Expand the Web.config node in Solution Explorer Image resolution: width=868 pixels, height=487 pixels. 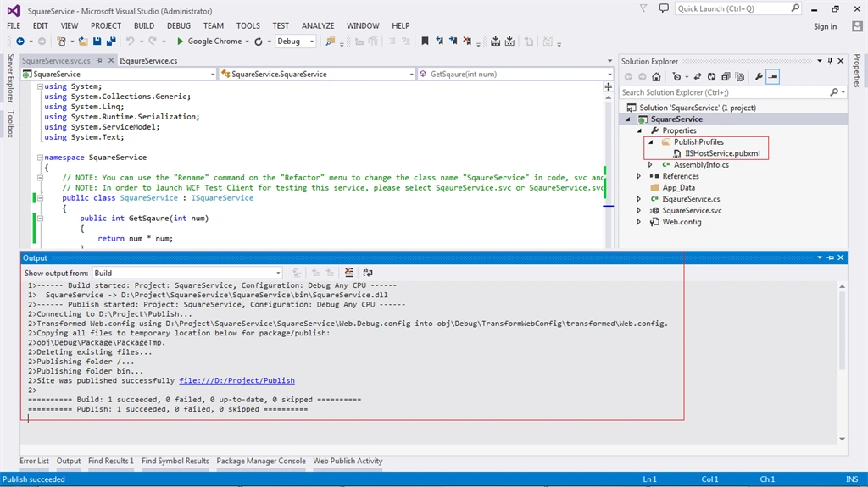point(639,222)
